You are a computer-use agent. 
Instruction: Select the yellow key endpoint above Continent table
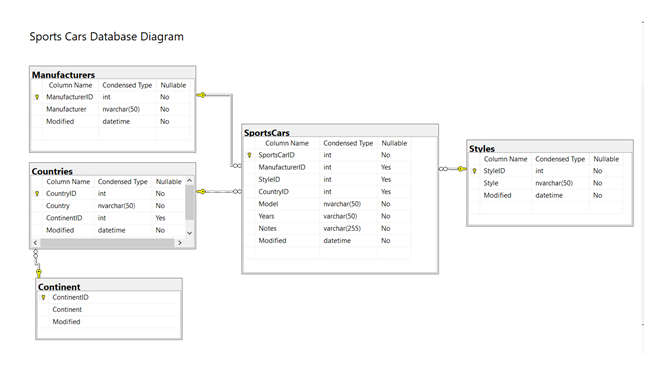[x=39, y=273]
